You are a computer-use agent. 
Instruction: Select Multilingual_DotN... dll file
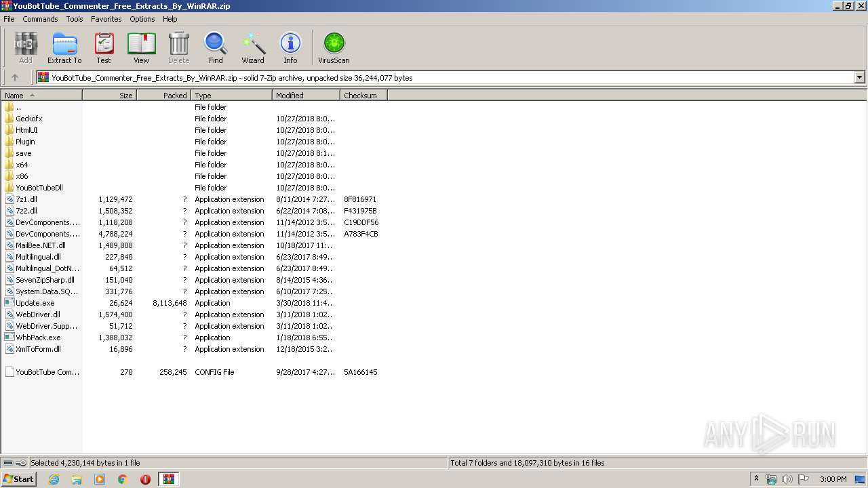tap(42, 268)
